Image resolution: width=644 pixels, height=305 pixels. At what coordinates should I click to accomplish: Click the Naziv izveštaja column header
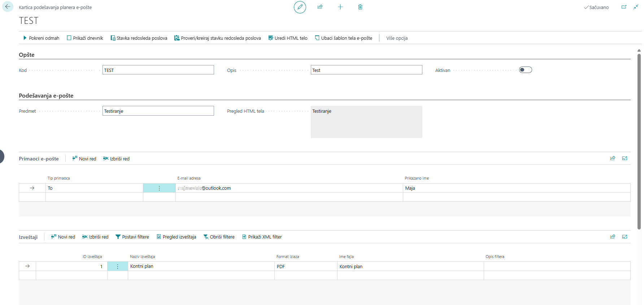click(142, 257)
